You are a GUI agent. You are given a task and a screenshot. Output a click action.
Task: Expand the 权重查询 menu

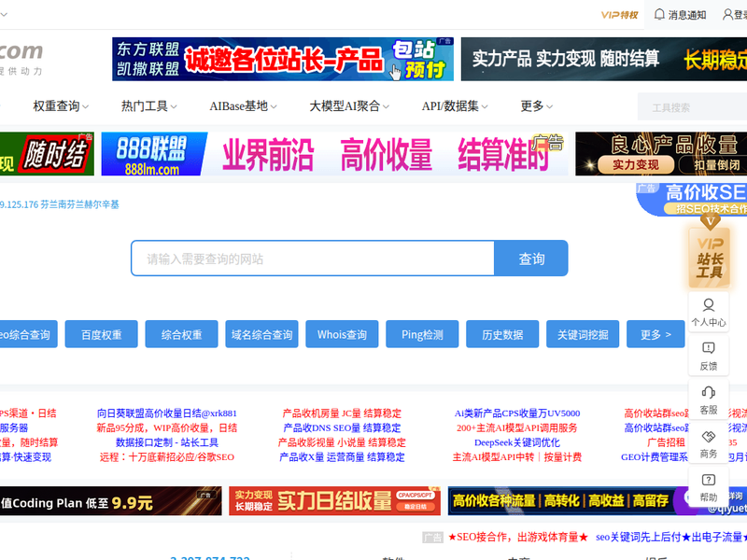[x=61, y=106]
